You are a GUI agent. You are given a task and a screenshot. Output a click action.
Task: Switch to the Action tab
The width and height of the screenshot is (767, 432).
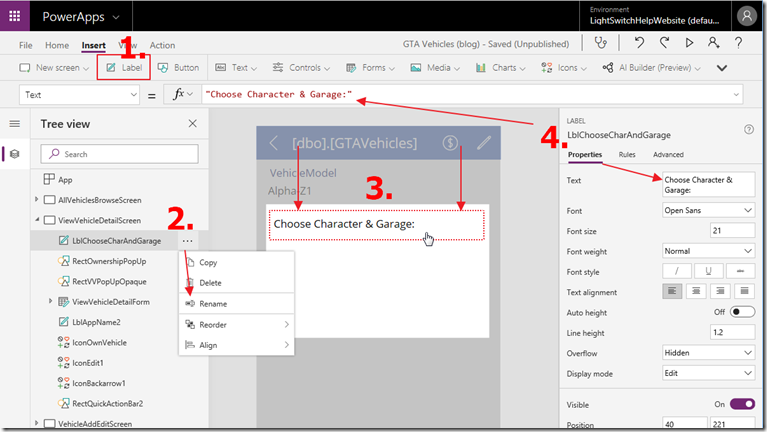point(162,45)
